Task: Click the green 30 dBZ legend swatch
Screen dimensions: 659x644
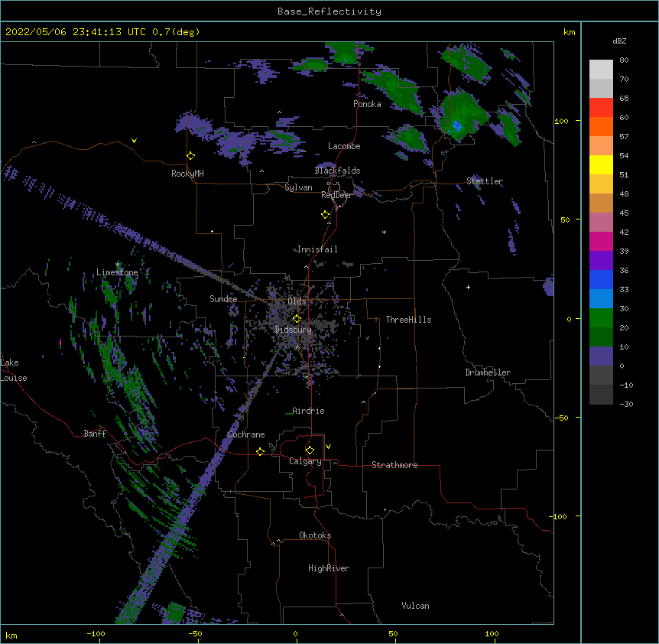Action: click(x=601, y=318)
